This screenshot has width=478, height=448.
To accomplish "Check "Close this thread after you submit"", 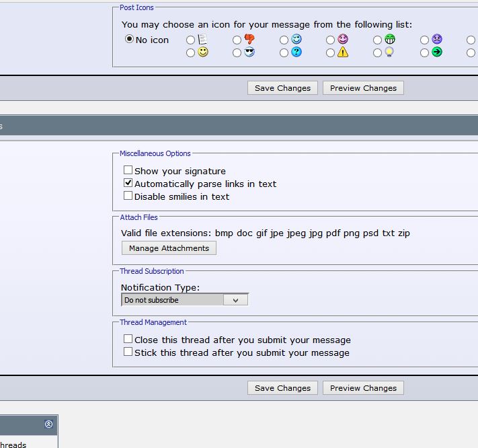I will (x=128, y=339).
